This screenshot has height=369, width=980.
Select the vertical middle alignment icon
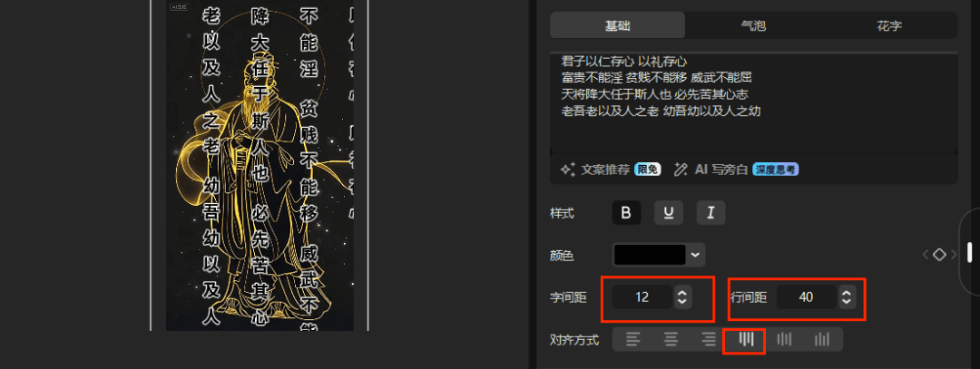(784, 340)
